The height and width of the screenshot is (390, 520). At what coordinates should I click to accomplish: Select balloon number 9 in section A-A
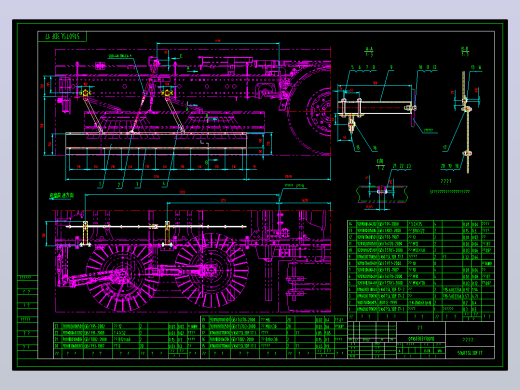click(x=391, y=67)
